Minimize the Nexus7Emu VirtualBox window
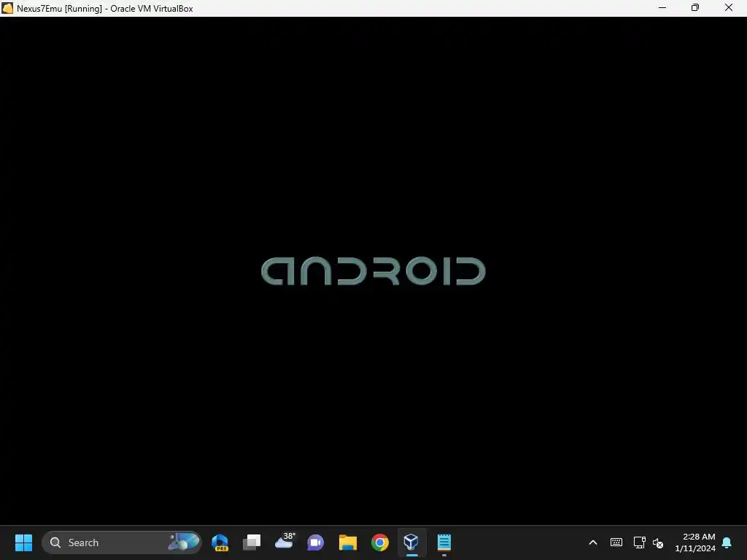Screen dimensions: 747x560 pos(662,7)
